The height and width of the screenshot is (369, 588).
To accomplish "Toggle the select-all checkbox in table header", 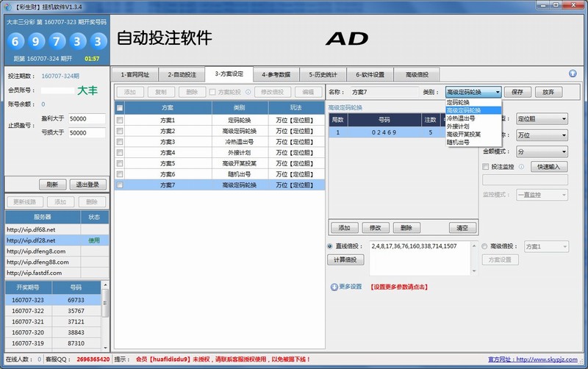I will click(x=120, y=107).
